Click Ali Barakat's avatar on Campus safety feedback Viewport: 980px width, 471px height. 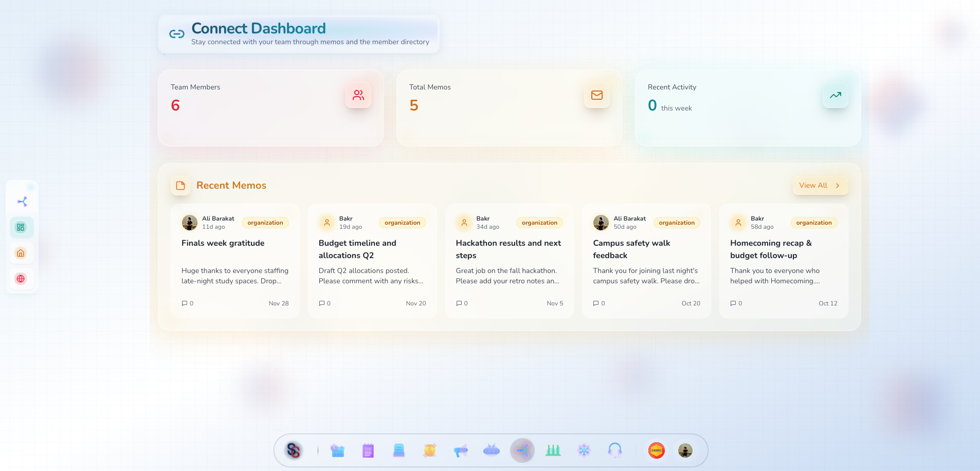click(601, 222)
